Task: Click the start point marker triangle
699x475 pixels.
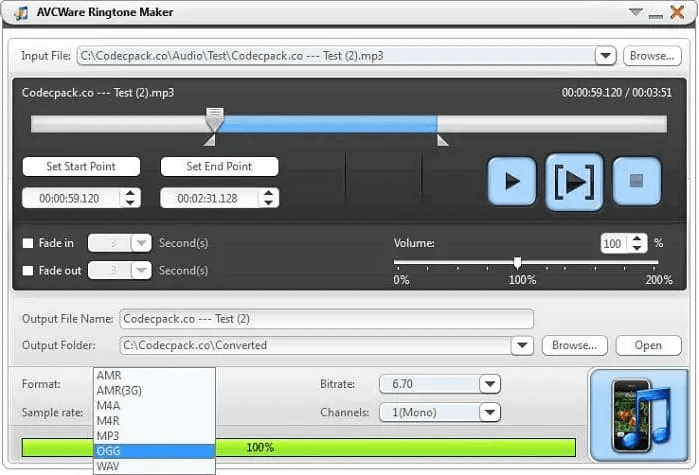Action: 209,140
